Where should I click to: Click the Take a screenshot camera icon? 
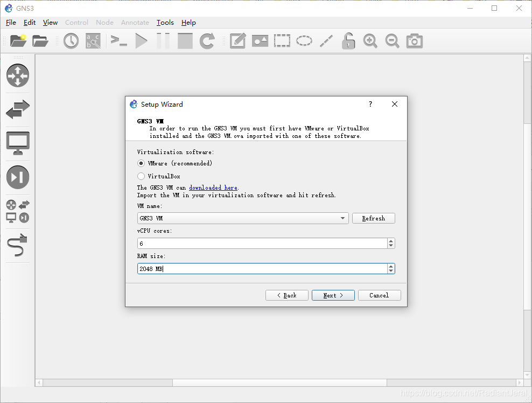coord(415,41)
